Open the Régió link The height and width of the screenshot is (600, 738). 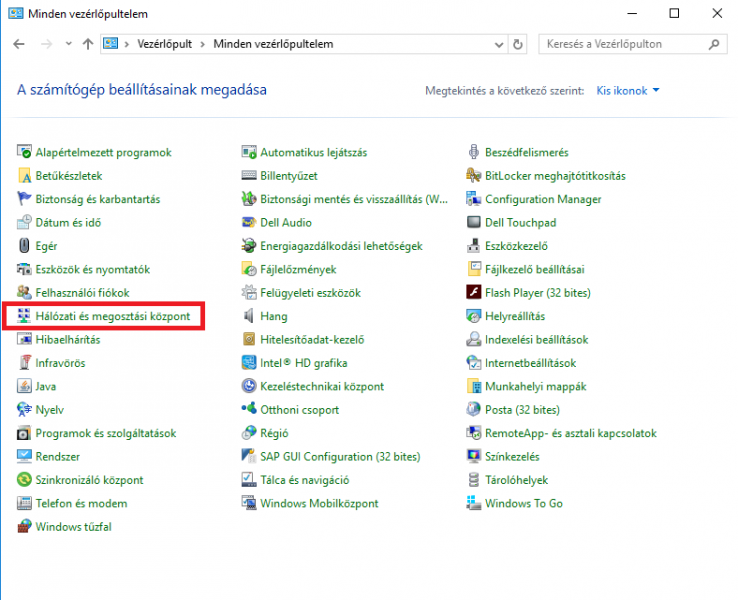click(274, 433)
